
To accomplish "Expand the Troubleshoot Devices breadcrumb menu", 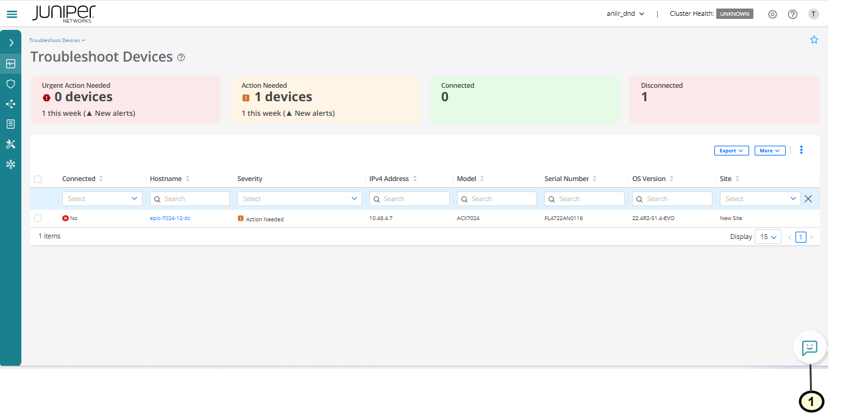I will click(57, 40).
